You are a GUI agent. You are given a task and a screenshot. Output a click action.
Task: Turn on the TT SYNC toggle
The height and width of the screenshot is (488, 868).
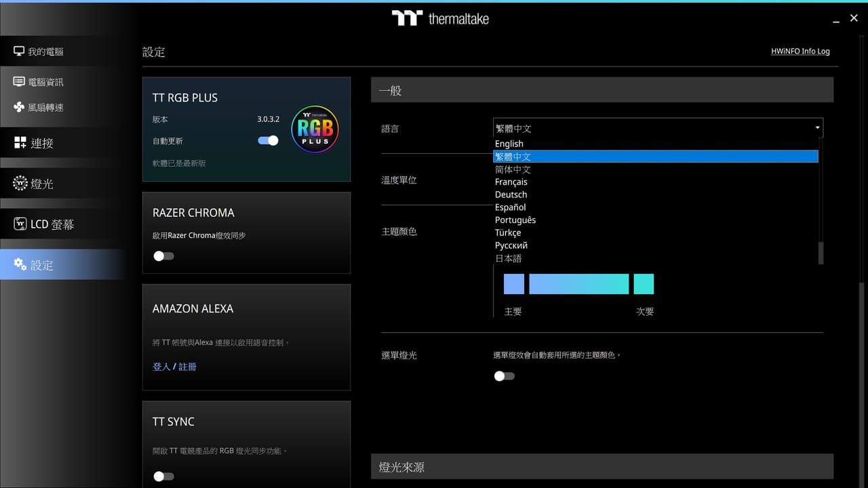point(163,476)
